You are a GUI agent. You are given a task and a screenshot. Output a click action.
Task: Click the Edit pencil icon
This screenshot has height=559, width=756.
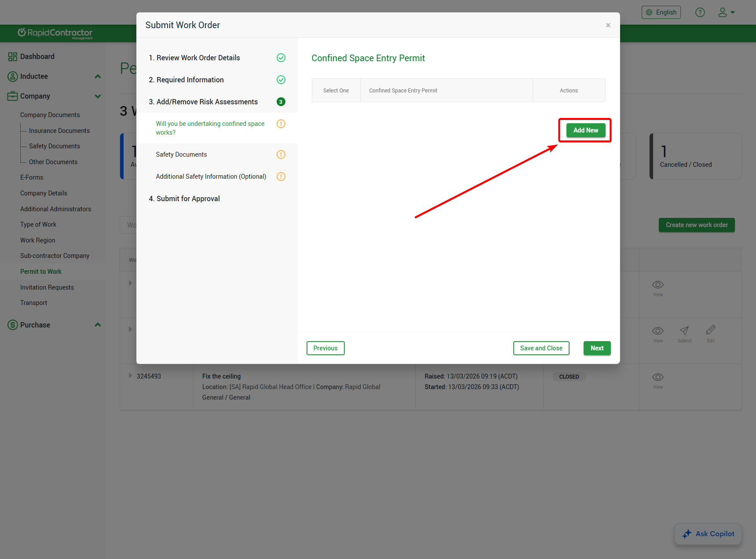click(711, 330)
